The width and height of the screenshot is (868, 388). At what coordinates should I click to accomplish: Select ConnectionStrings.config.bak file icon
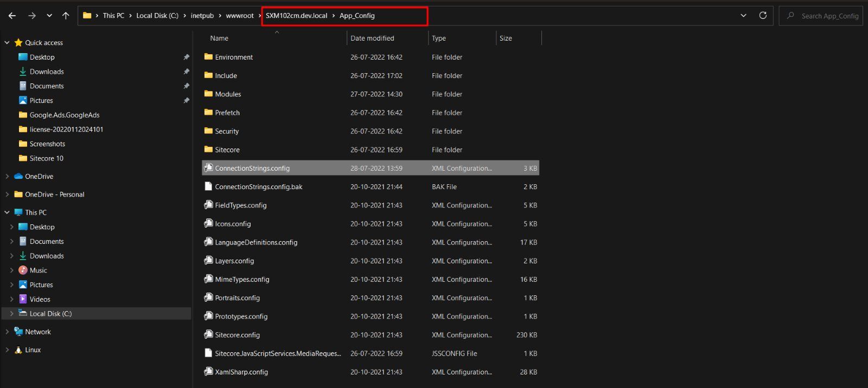(x=208, y=186)
